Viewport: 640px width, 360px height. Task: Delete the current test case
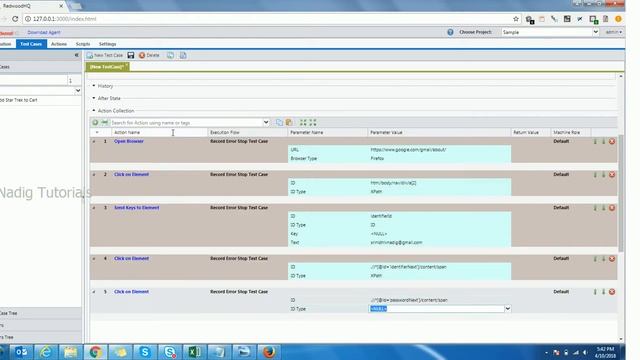point(149,55)
